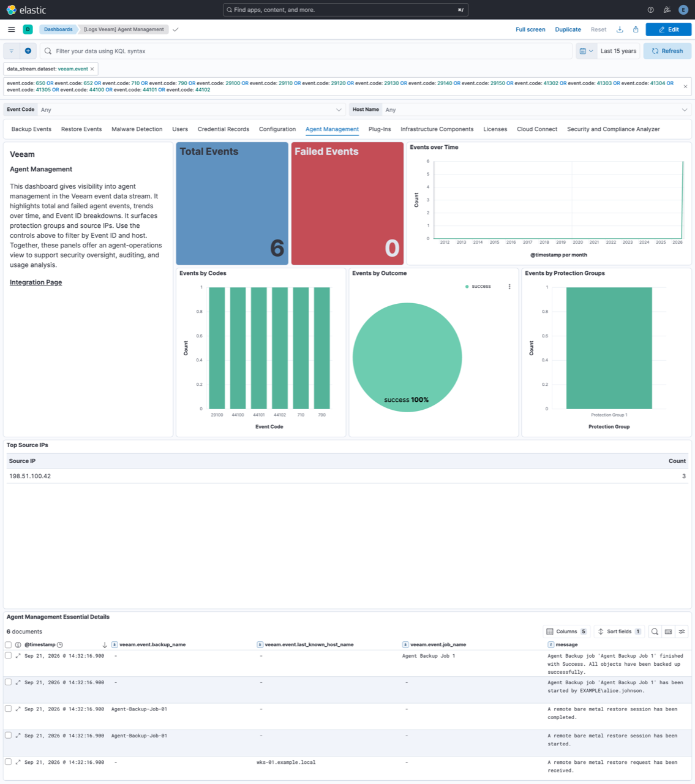Open the Event Code dropdown
Screen dimensions: 695x784
[x=191, y=110]
